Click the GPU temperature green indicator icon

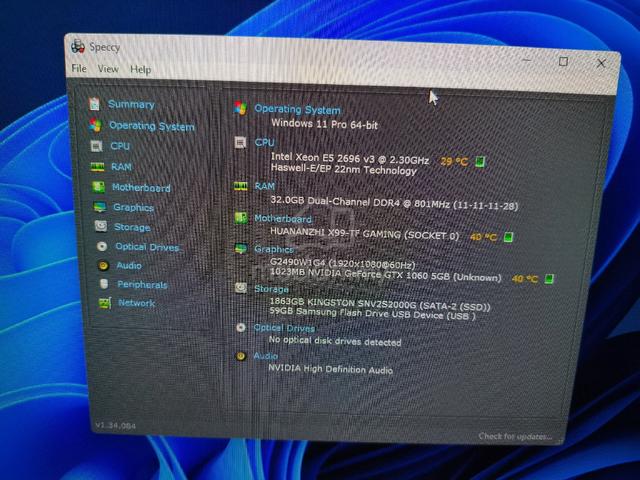549,279
